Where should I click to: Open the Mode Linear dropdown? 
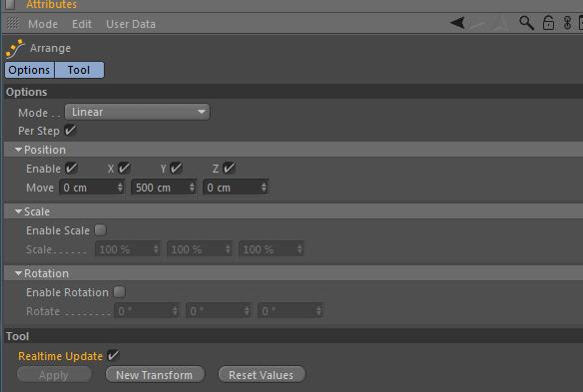click(x=137, y=112)
